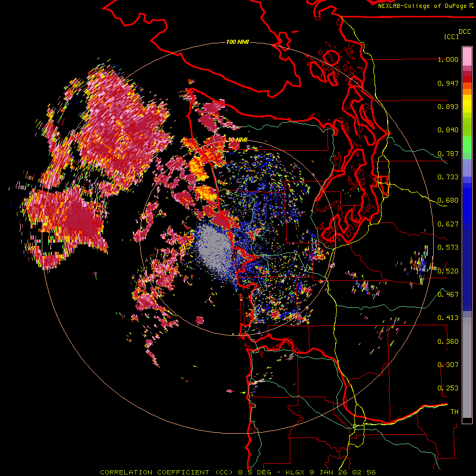Select the 0.520 scale value

pyautogui.click(x=448, y=271)
